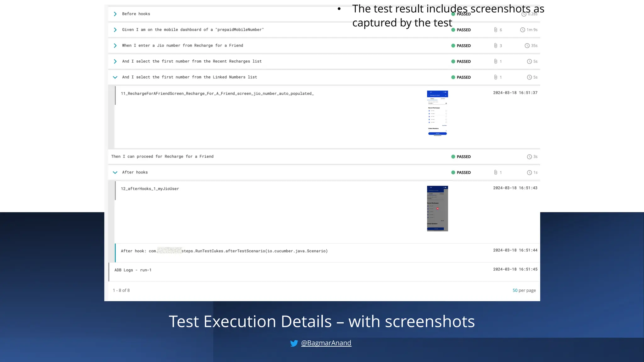The width and height of the screenshot is (644, 362).
Task: Click paperclip icon on the Recent Recharges step
Action: point(496,61)
